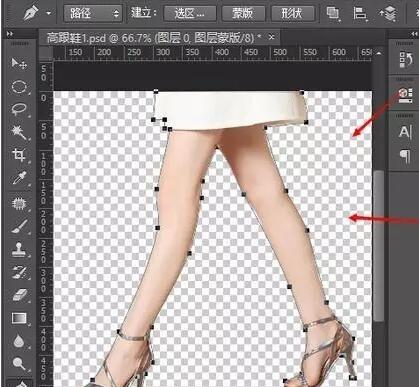Select the Magic Wand tool
Viewport: 419px width, 387px height.
point(19,132)
